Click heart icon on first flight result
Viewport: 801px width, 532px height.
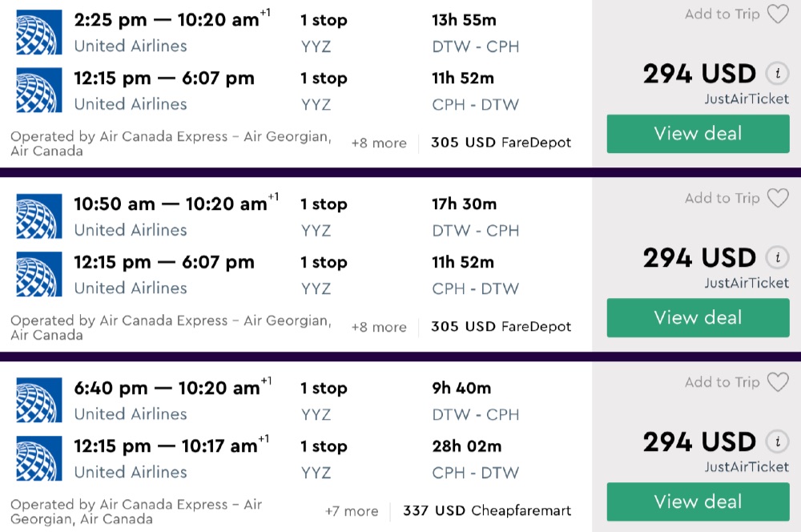pos(778,14)
